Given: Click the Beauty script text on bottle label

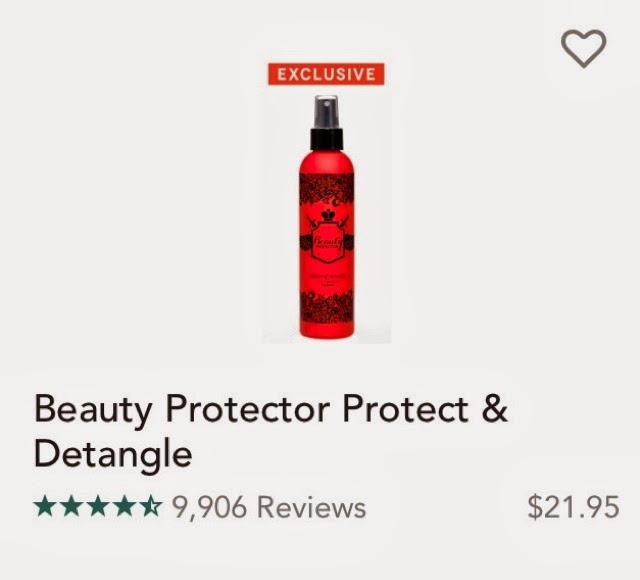Looking at the screenshot, I should pyautogui.click(x=327, y=241).
